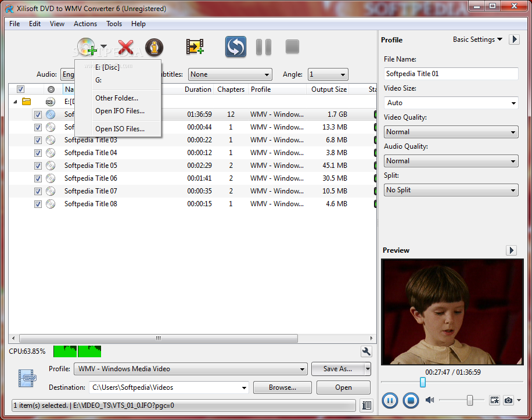The height and width of the screenshot is (420, 532).
Task: Click the yellow folder icon in the tree
Action: [27, 101]
